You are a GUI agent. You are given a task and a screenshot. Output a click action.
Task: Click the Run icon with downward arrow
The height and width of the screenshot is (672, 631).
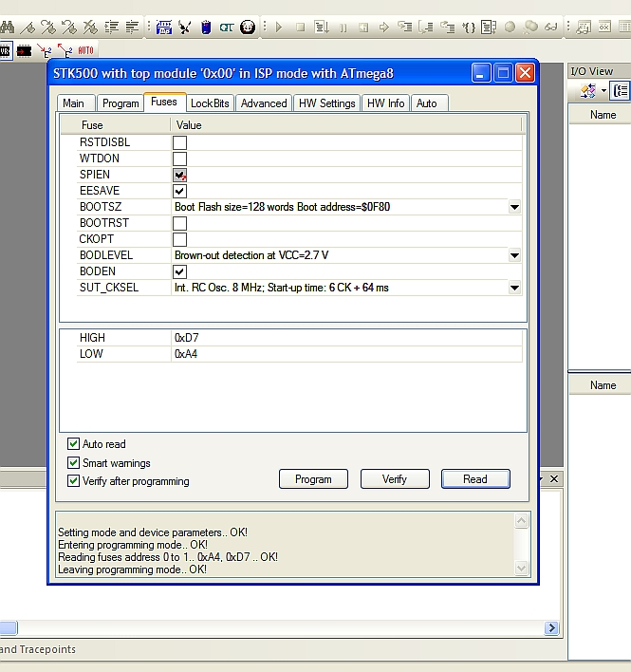[x=322, y=28]
